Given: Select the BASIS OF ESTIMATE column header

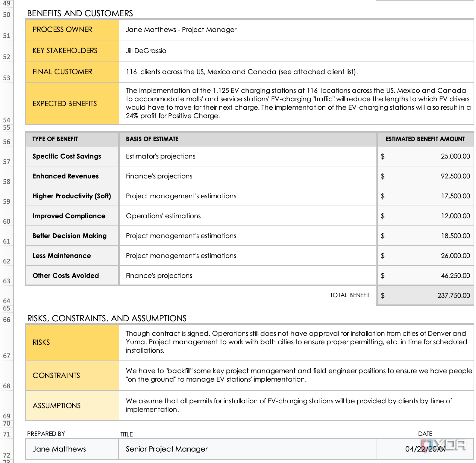Looking at the screenshot, I should click(248, 139).
